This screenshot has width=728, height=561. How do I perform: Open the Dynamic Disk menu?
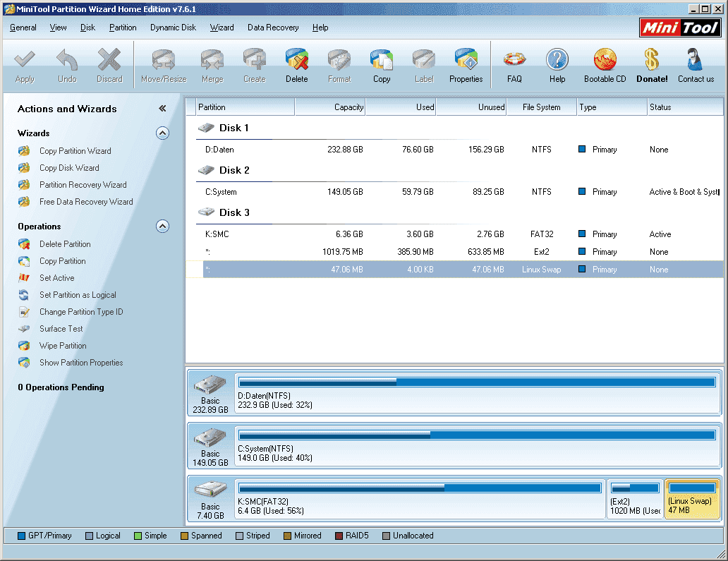(173, 28)
